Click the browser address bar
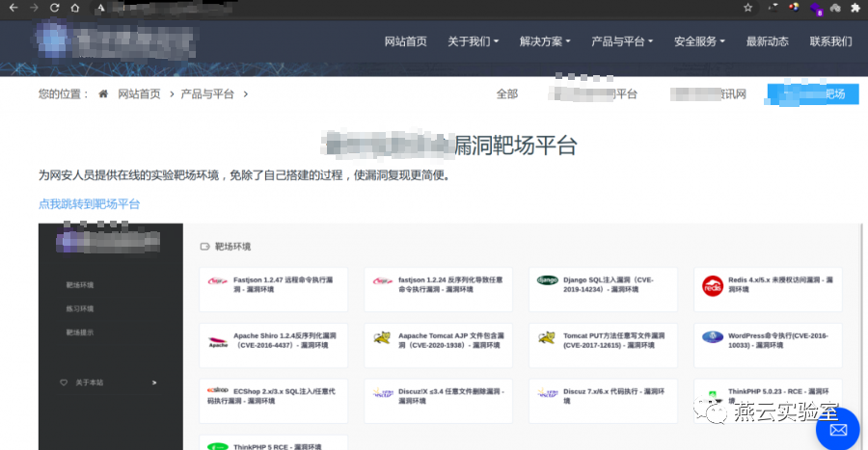Image resolution: width=868 pixels, height=450 pixels. [x=420, y=8]
